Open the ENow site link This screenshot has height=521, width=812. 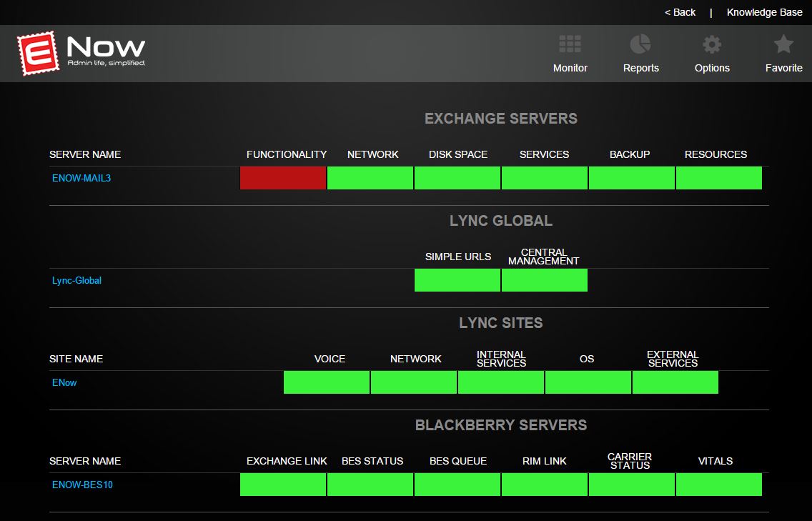click(64, 383)
